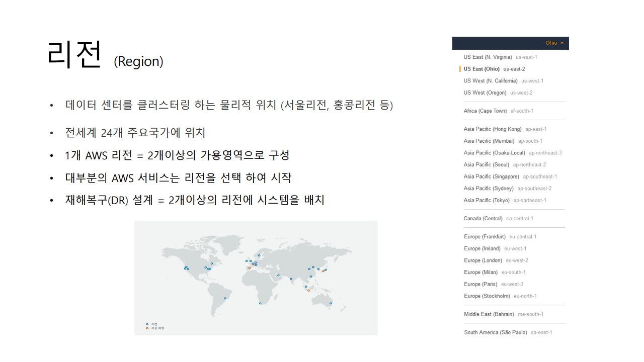The width and height of the screenshot is (644, 362).
Task: Select Europe (Ireland) eu-west-1
Action: (x=495, y=248)
